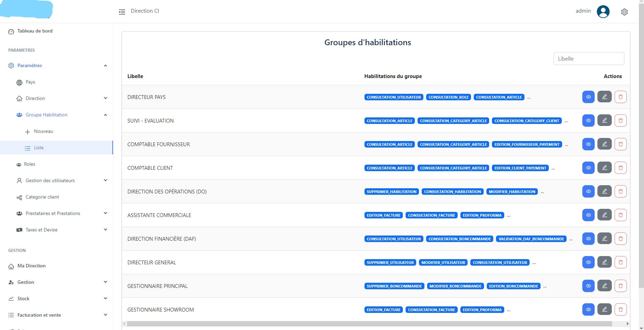Click the Libelle search field
The width and height of the screenshot is (644, 330).
(x=589, y=59)
